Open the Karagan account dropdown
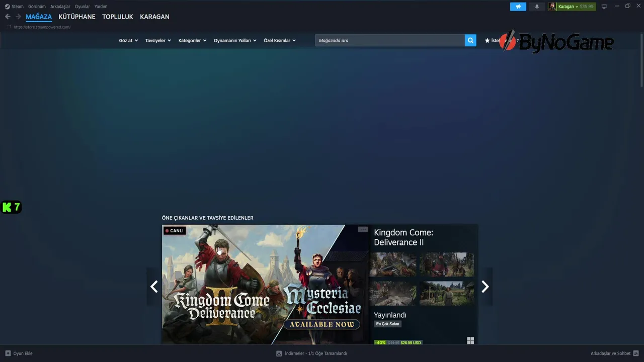 pos(568,7)
